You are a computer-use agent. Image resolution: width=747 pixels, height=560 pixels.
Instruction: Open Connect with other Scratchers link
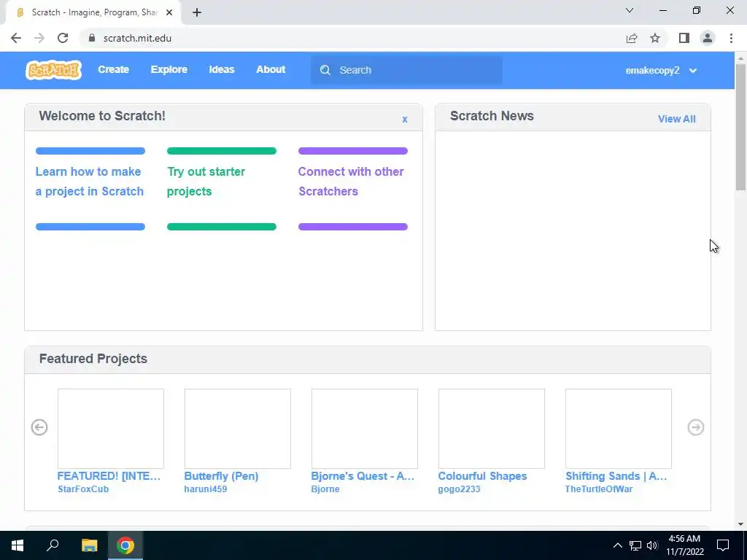tap(351, 182)
